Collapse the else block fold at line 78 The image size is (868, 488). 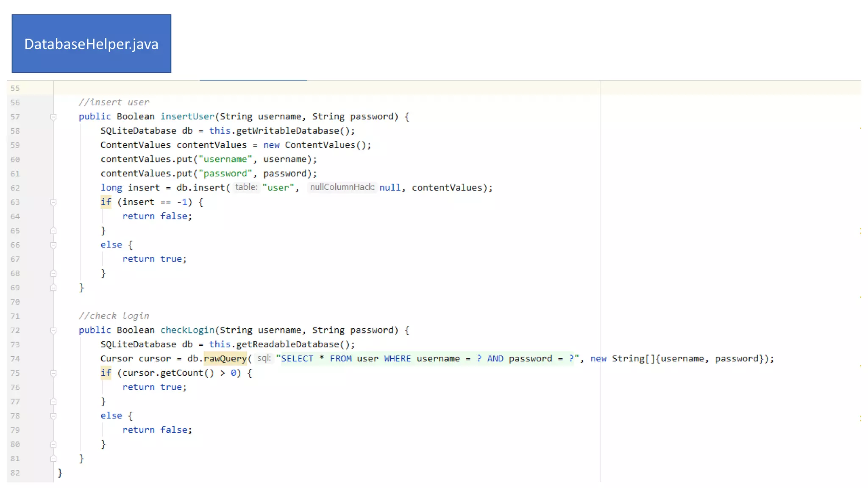pyautogui.click(x=53, y=416)
